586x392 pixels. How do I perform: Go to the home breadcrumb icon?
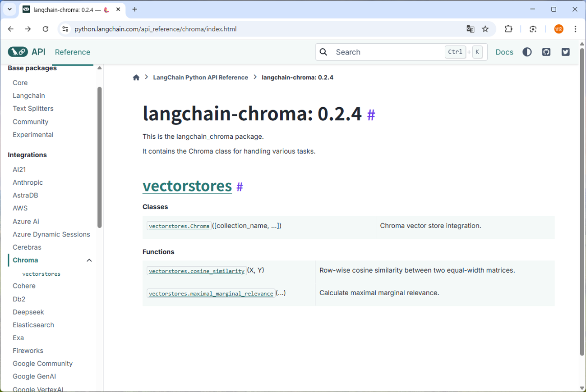pyautogui.click(x=136, y=77)
